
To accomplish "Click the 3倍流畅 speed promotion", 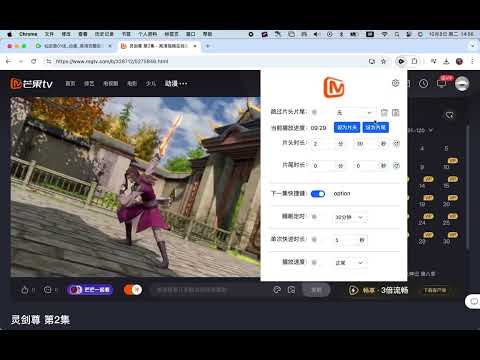I will [x=378, y=290].
